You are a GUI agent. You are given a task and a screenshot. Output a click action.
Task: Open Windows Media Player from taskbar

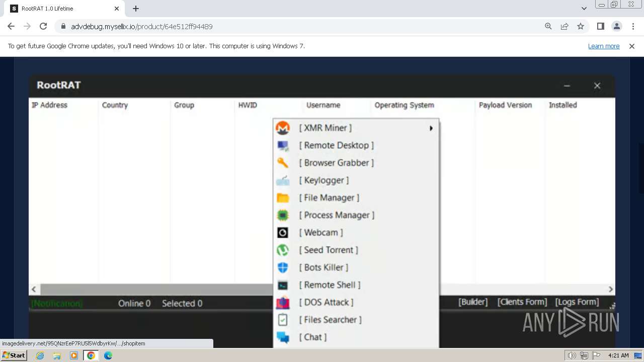pos(74,355)
